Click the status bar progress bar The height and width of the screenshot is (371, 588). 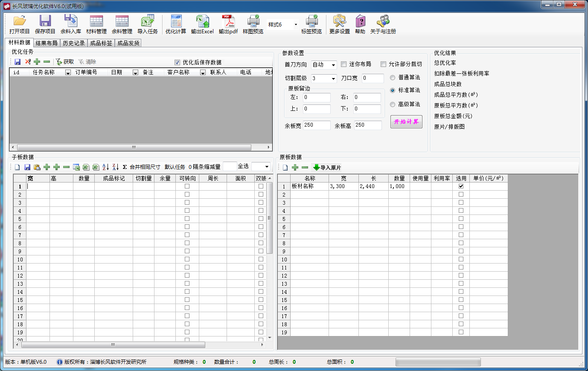(x=438, y=362)
